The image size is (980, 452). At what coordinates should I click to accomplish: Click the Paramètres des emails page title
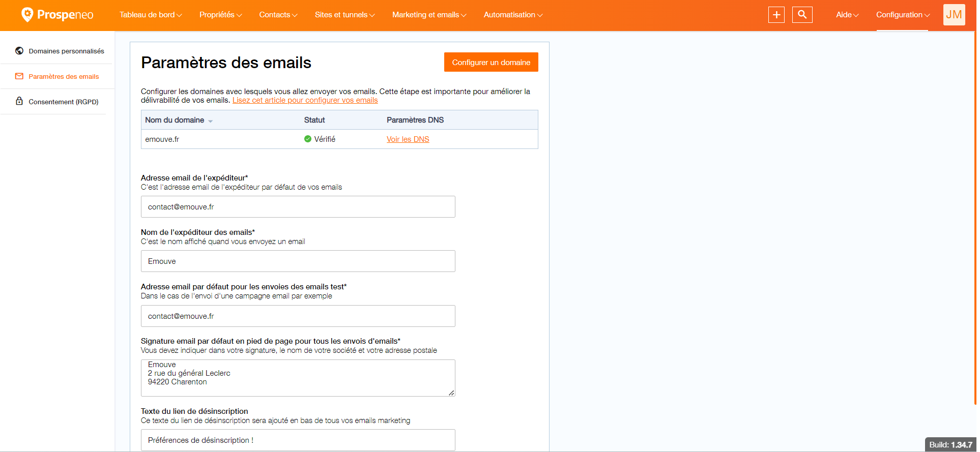click(x=226, y=63)
